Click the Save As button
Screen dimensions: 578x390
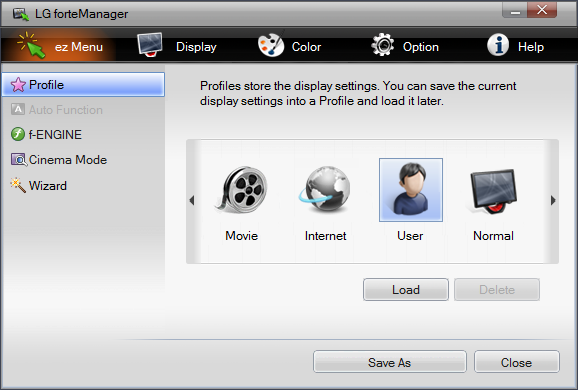(x=390, y=362)
